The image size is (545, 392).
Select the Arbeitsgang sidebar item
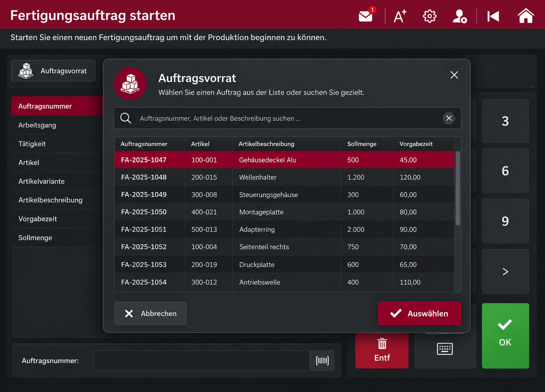57,125
